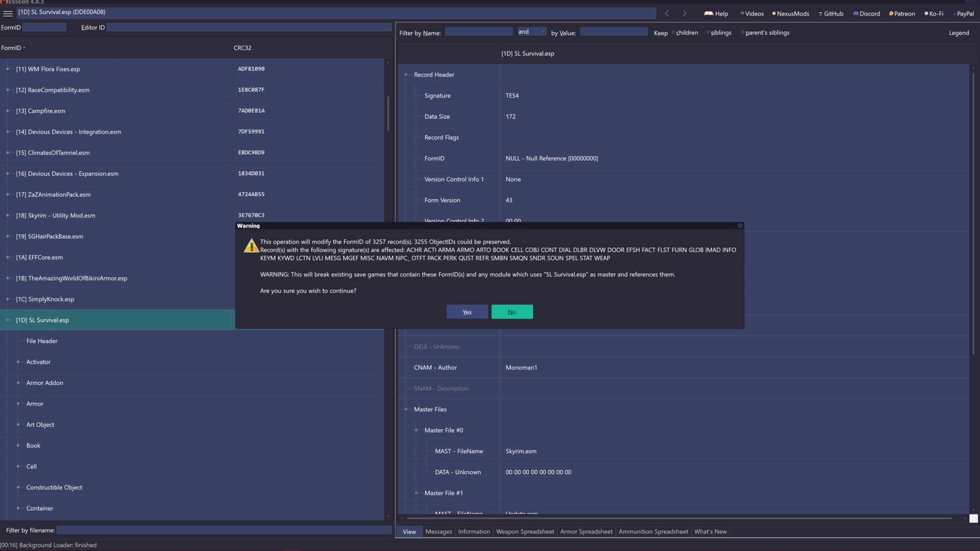Open the Armor Spreadsheet tab
Viewport: 980px width, 551px height.
tap(586, 532)
